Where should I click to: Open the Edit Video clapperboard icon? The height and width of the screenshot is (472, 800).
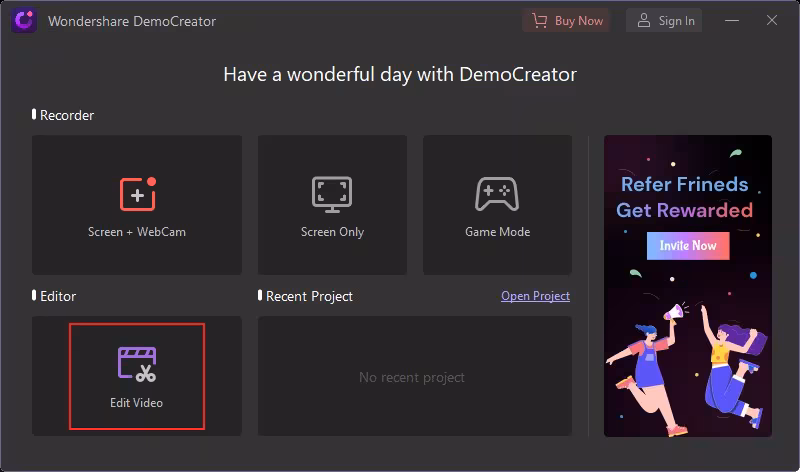(137, 364)
